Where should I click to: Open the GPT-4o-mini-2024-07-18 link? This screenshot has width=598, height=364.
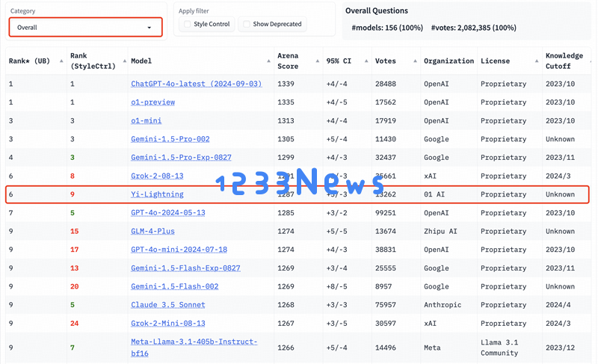pyautogui.click(x=179, y=250)
